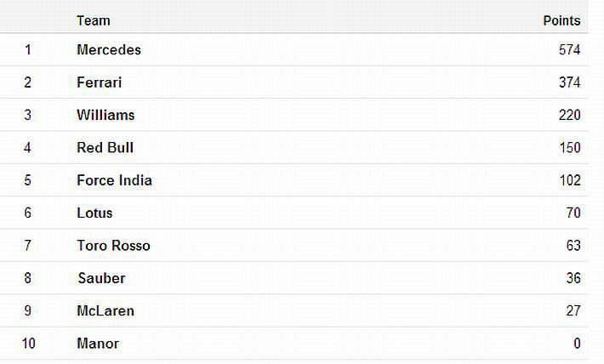Open the Ferrari team entry
This screenshot has width=604, height=364.
click(99, 82)
